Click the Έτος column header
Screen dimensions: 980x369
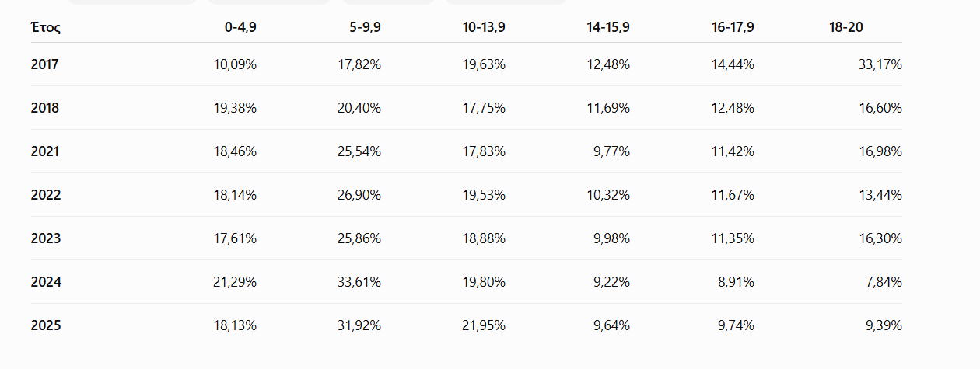(x=46, y=27)
